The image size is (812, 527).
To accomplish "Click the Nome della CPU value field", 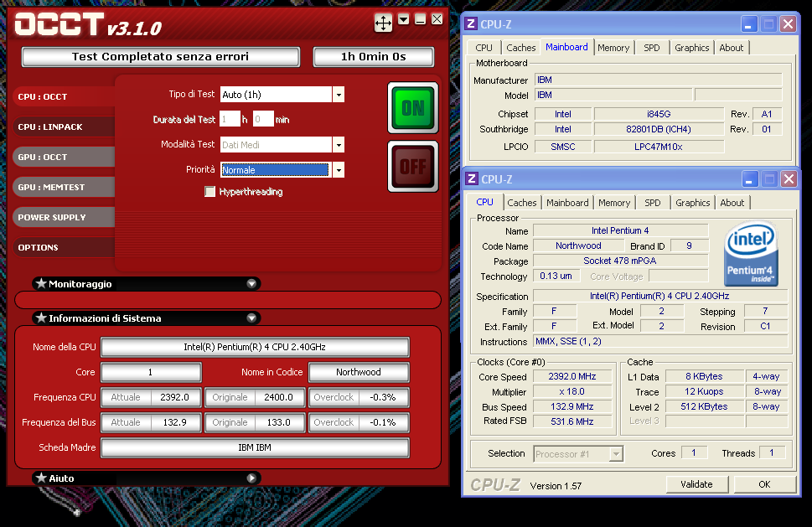I will [x=255, y=347].
